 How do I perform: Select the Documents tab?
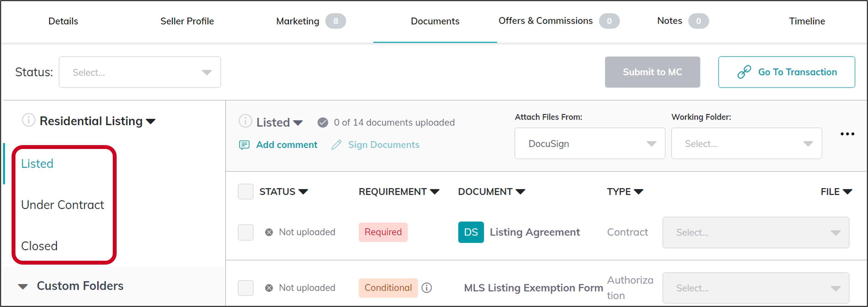(435, 21)
